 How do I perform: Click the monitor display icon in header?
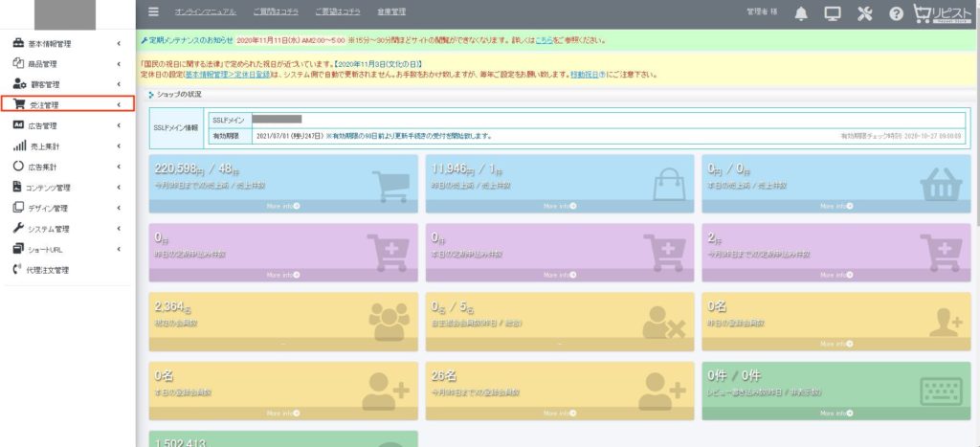point(833,13)
